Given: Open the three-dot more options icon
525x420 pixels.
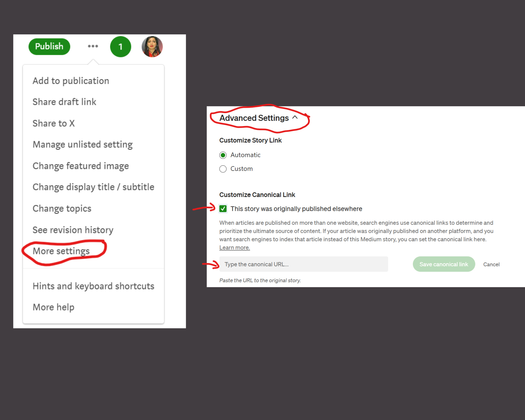Looking at the screenshot, I should pyautogui.click(x=93, y=46).
